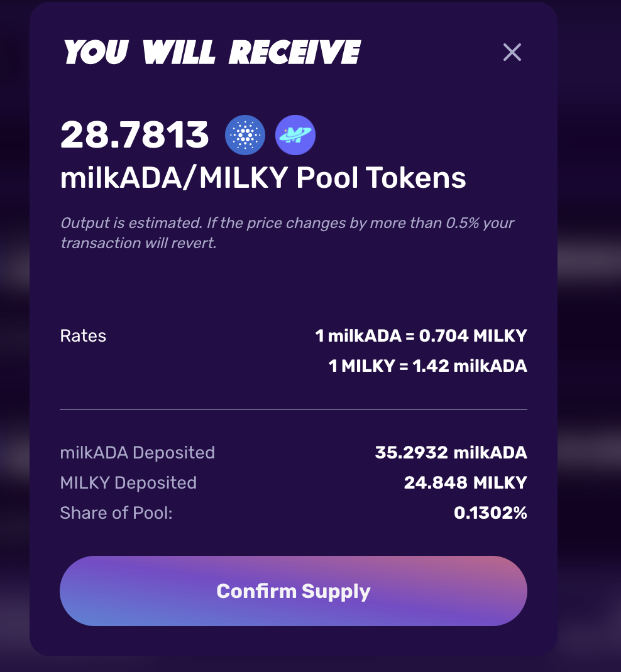Click the MILKY token planet icon
The height and width of the screenshot is (672, 621).
(295, 135)
